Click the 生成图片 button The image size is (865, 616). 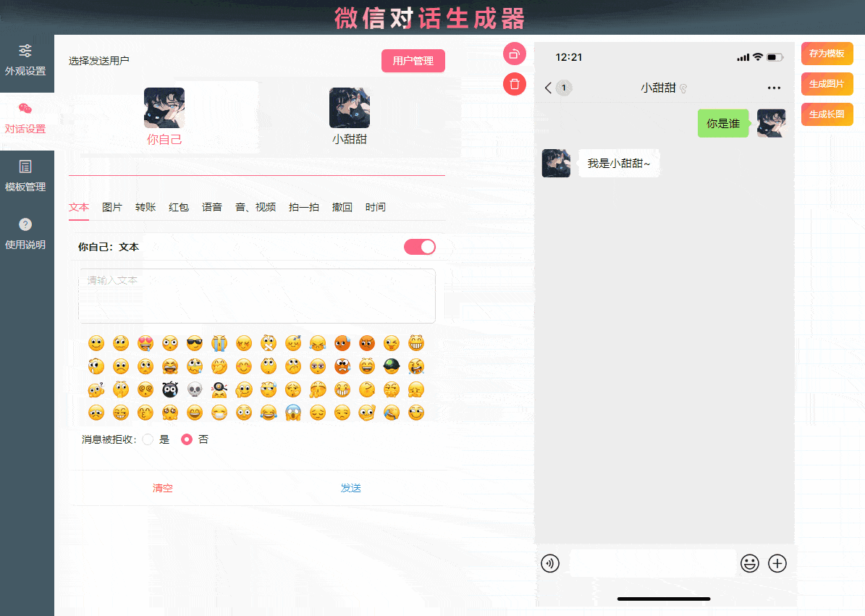point(827,84)
